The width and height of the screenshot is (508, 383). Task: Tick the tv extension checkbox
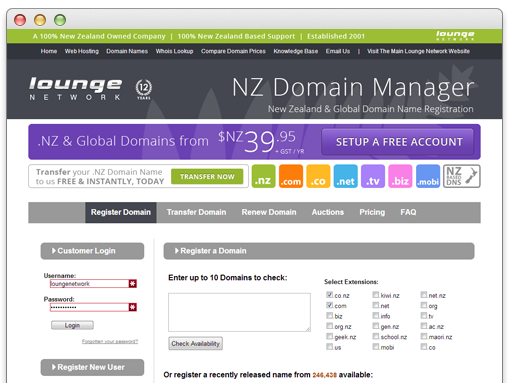click(x=424, y=315)
